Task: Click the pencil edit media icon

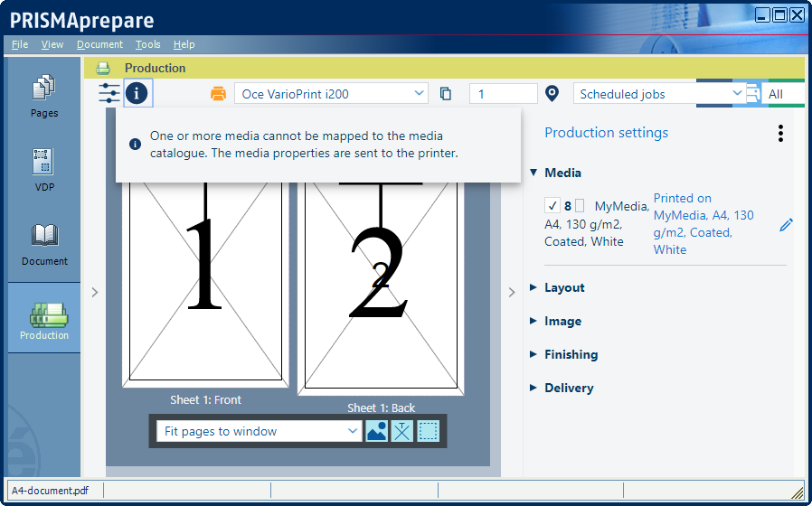Action: pos(786,224)
